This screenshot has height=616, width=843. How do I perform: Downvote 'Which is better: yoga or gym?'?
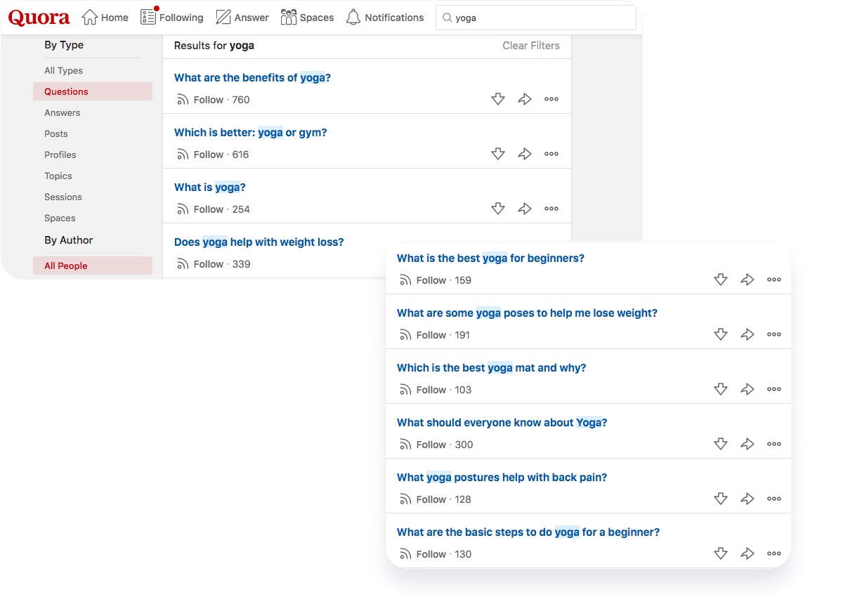(498, 154)
